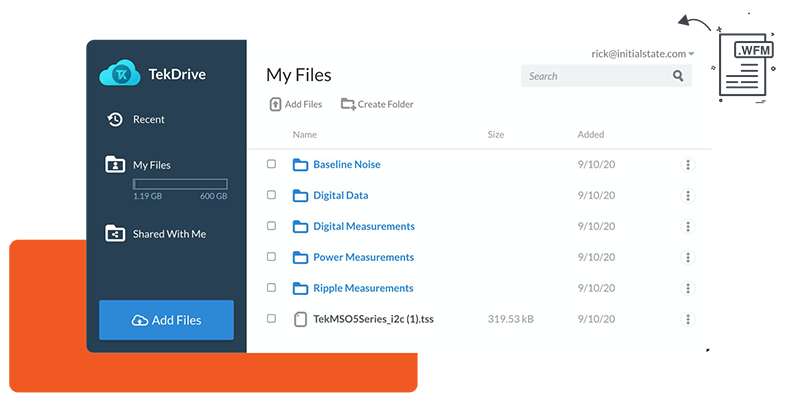Check the Ripple Measurements checkbox
The height and width of the screenshot is (406, 800).
point(271,288)
